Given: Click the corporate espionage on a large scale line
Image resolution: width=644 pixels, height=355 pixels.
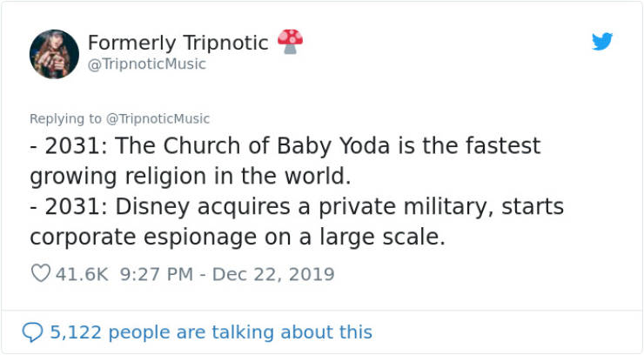Looking at the screenshot, I should [237, 237].
